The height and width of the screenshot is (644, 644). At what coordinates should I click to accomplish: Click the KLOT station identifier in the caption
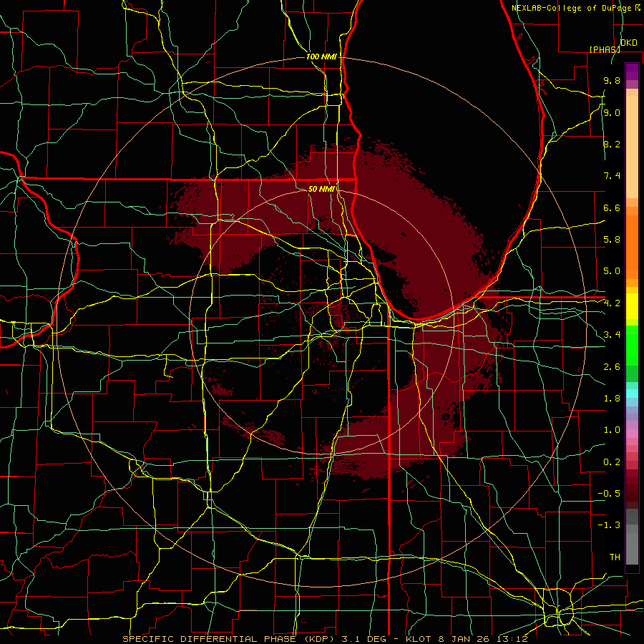coord(418,639)
